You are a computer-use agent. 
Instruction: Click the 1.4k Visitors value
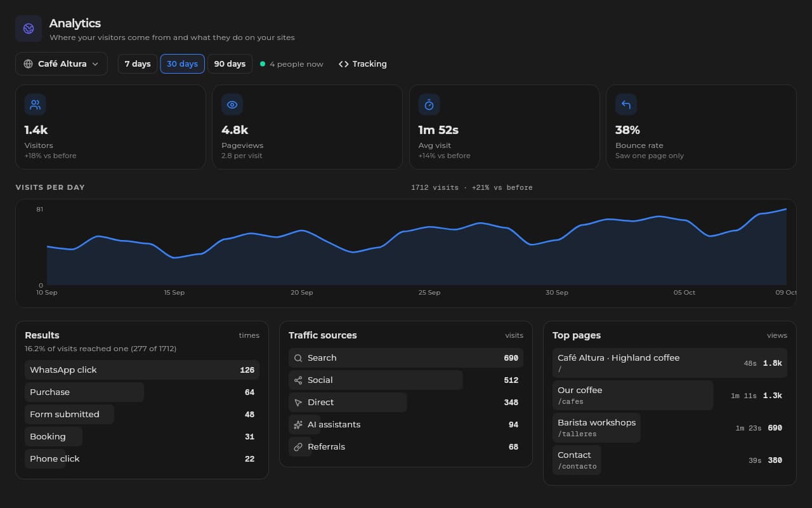[36, 130]
